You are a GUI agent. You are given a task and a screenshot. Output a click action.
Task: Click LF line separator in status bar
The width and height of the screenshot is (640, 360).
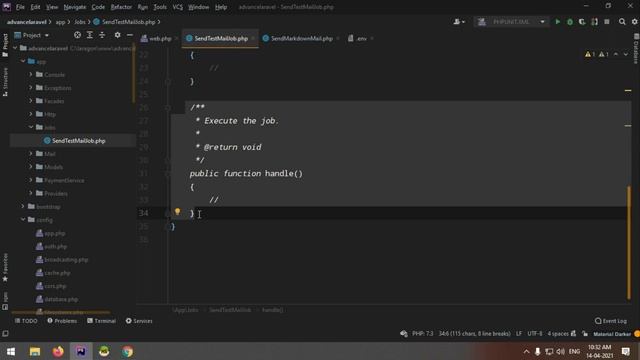(519, 333)
